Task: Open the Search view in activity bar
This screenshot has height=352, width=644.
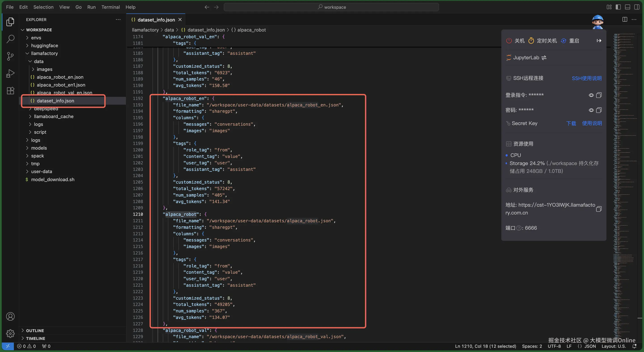Action: (x=10, y=39)
